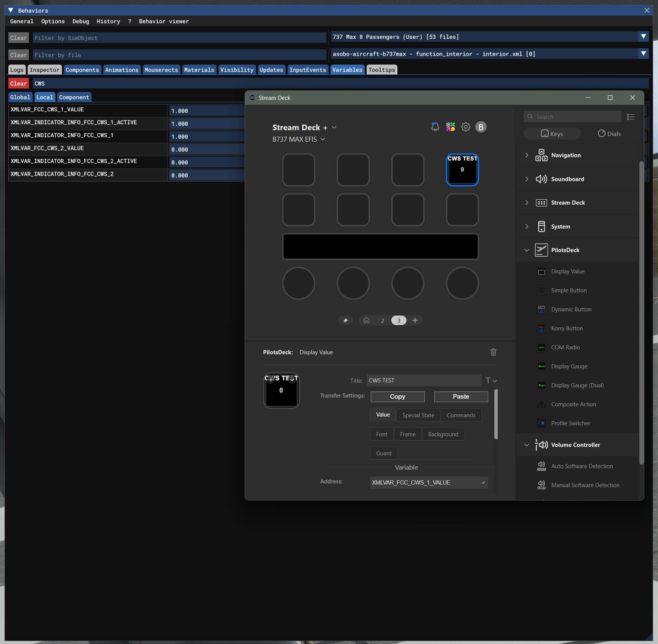The width and height of the screenshot is (658, 644).
Task: Open the title text style T dropdown
Action: tap(491, 380)
